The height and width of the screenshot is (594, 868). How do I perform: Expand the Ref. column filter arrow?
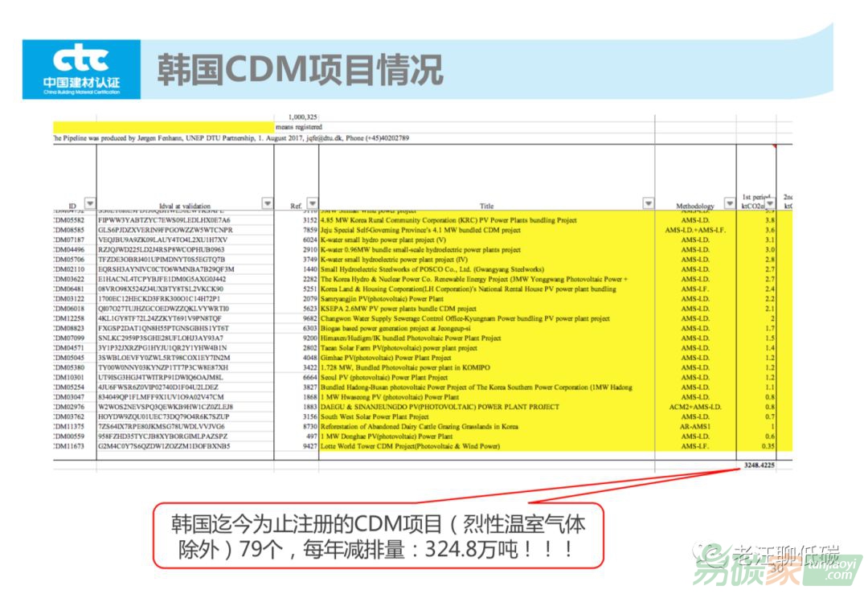[x=311, y=204]
